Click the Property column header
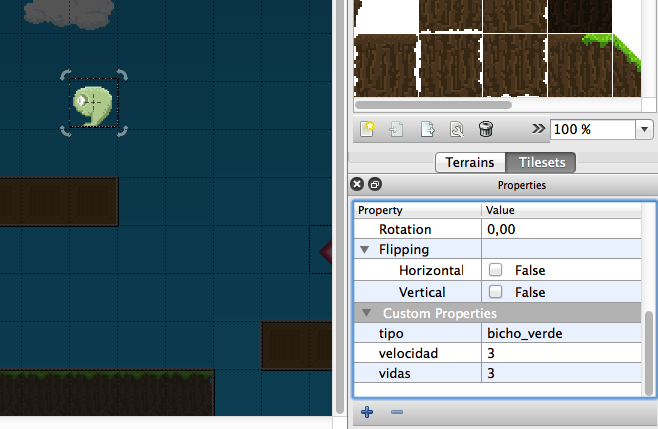 pos(418,210)
